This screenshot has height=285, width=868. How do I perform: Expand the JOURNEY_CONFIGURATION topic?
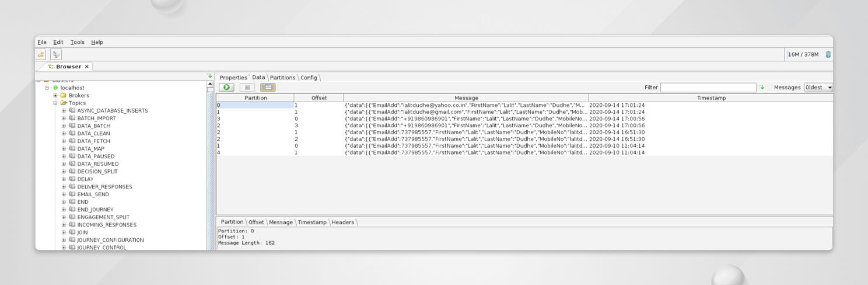coord(64,239)
